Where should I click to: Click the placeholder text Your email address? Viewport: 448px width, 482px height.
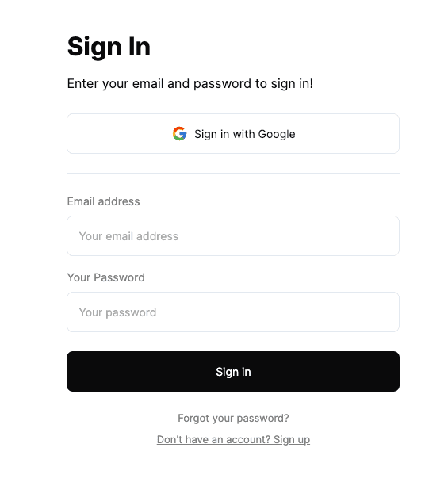128,236
